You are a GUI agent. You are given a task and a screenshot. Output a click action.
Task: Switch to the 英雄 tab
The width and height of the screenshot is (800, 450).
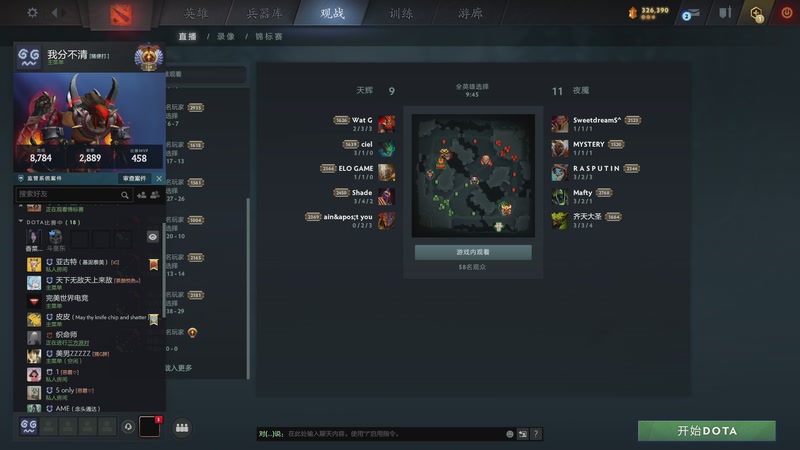pos(196,13)
